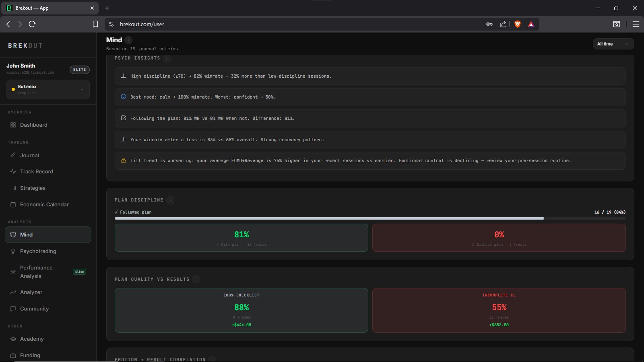Image resolution: width=644 pixels, height=362 pixels.
Task: Expand the Bulenox account selector
Action: [x=48, y=89]
